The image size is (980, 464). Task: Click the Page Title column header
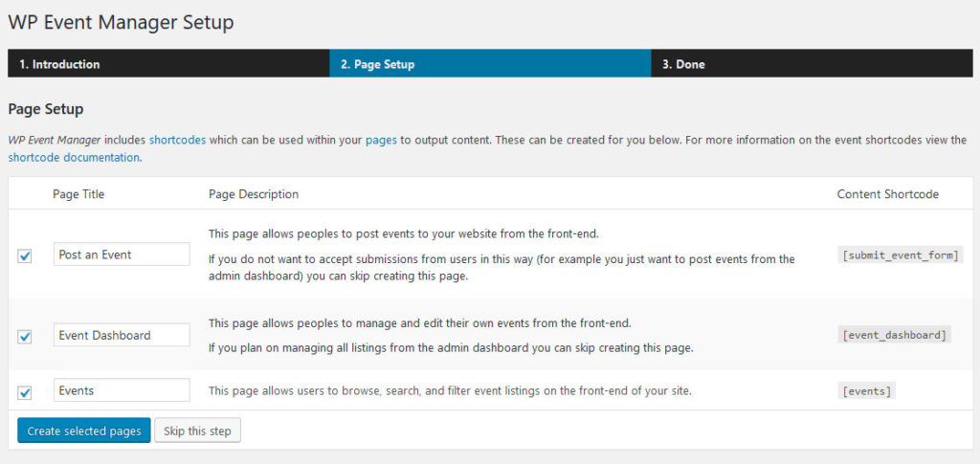[x=78, y=194]
